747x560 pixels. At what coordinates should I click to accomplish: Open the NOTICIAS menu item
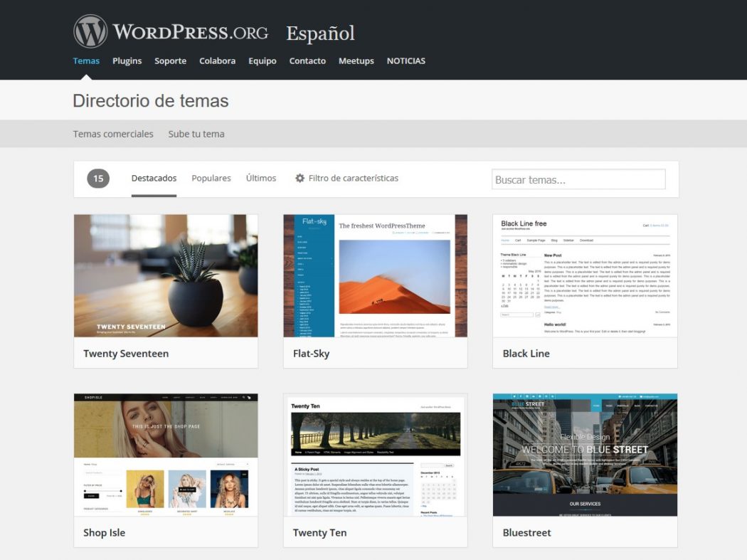tap(406, 60)
